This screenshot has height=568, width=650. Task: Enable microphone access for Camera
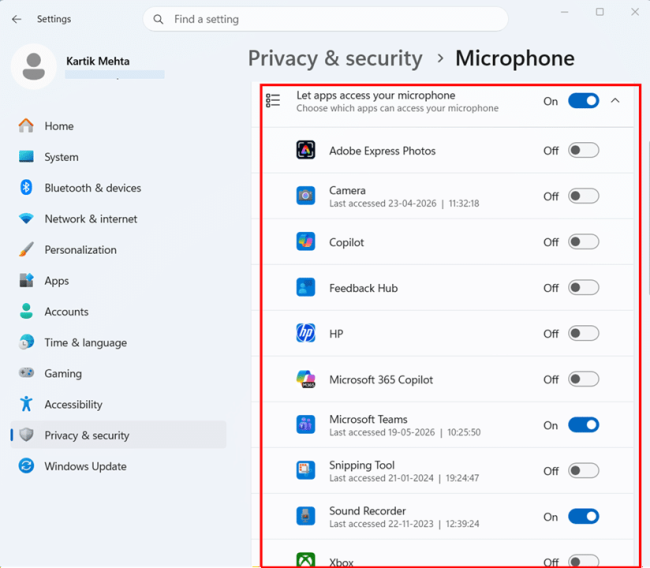pyautogui.click(x=583, y=196)
